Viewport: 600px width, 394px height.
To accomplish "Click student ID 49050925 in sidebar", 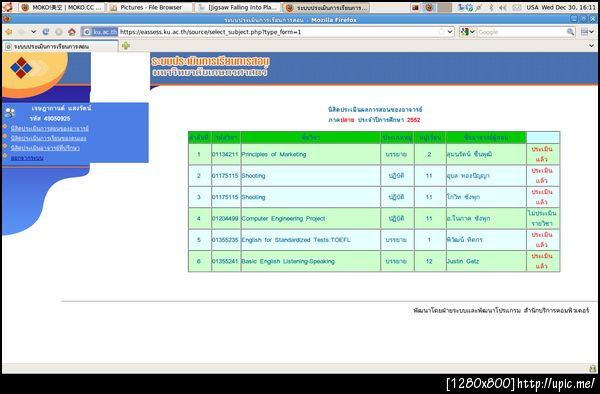I will (57, 119).
